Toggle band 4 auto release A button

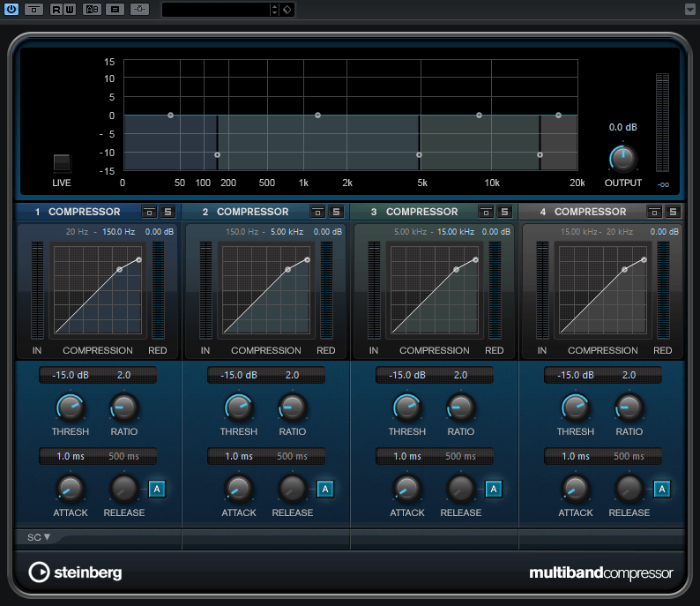pos(661,489)
